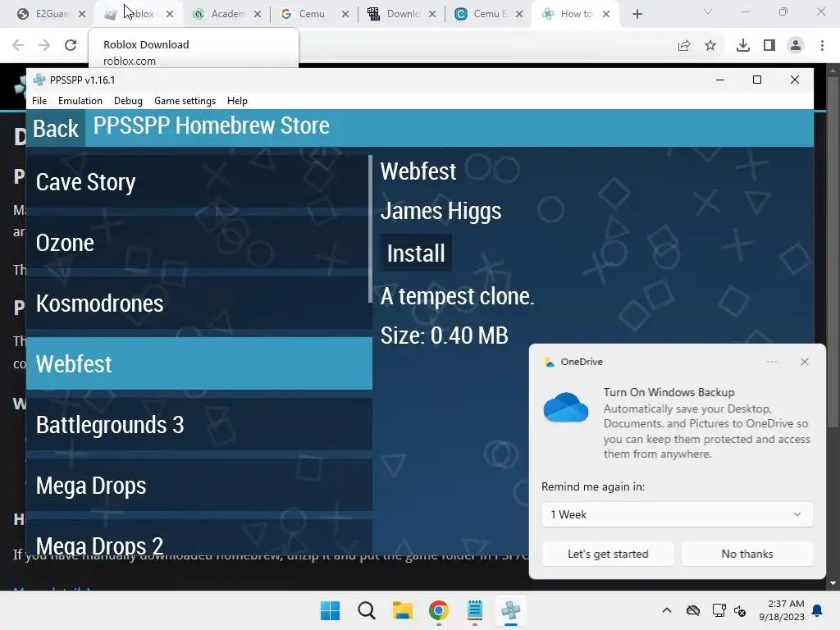Viewport: 840px width, 630px height.
Task: Click the browser page vertical scrollbar
Action: coord(833,252)
